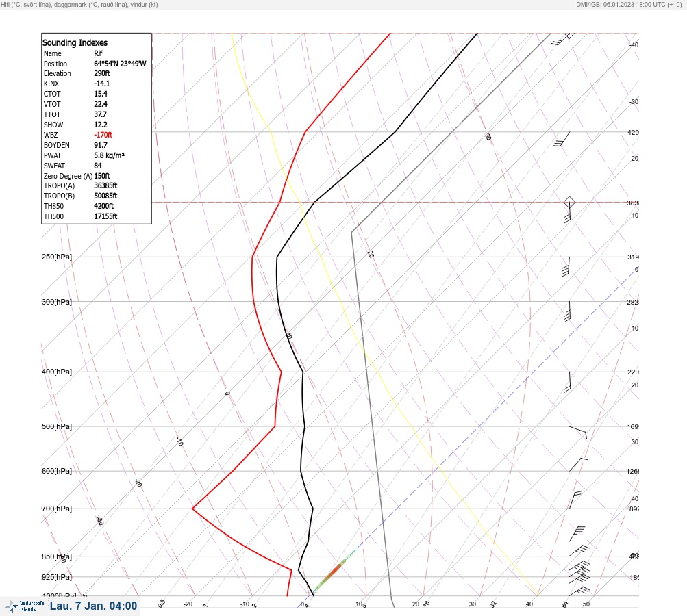687x616 pixels.
Task: Click the TROPO(A) value '36385ft'
Action: pyautogui.click(x=105, y=185)
